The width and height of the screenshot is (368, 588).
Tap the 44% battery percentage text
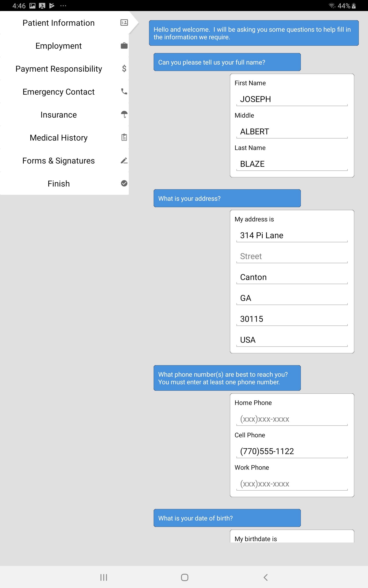coord(344,6)
